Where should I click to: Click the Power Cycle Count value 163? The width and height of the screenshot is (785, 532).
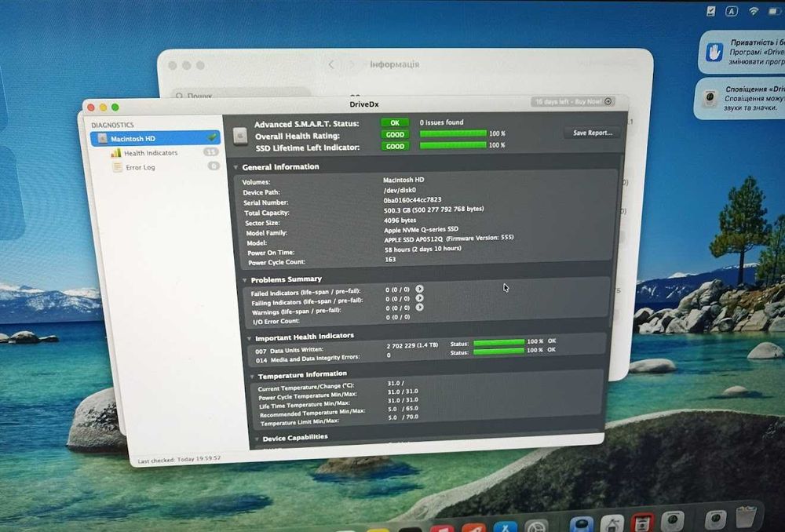[390, 259]
